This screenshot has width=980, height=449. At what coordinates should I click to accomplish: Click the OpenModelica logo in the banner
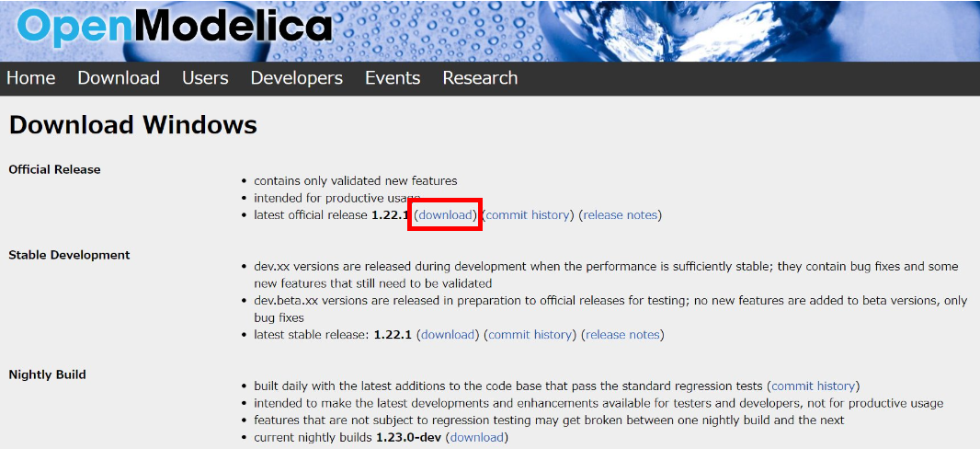pyautogui.click(x=175, y=28)
